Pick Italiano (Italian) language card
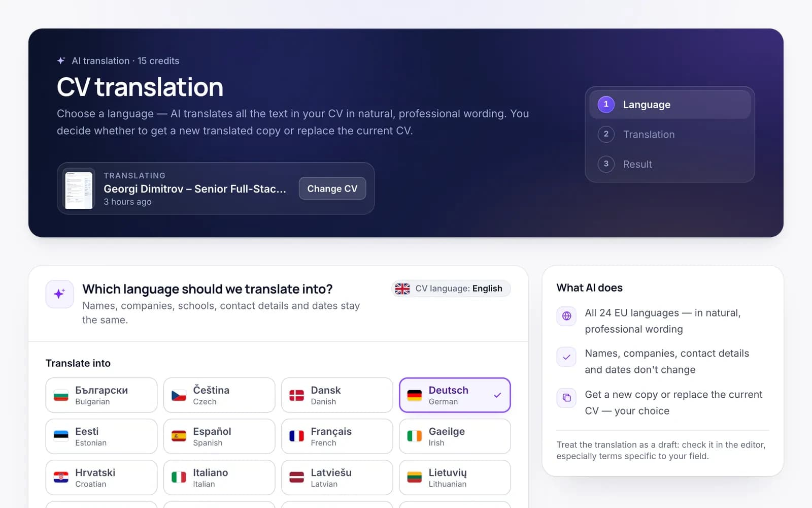This screenshot has width=812, height=508. click(219, 478)
